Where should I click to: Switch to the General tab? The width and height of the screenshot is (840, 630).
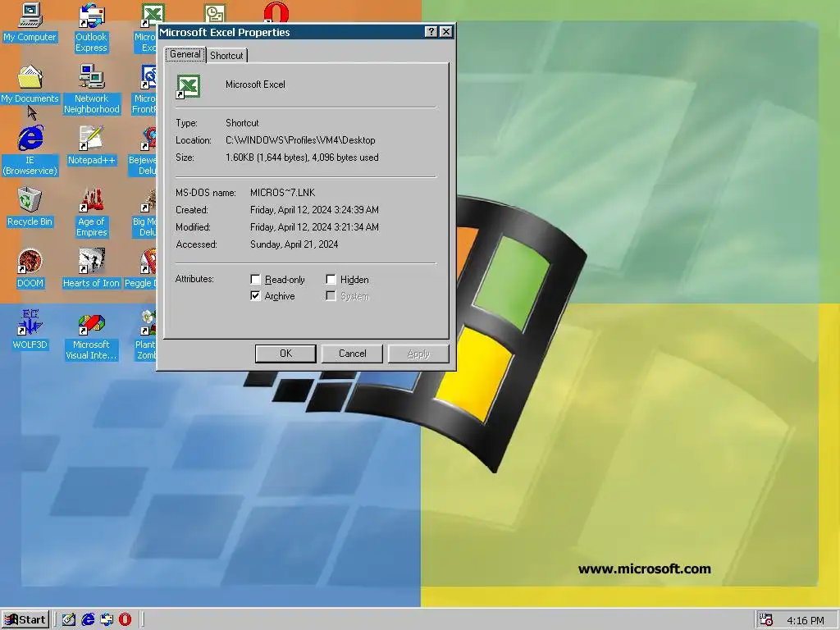point(185,55)
